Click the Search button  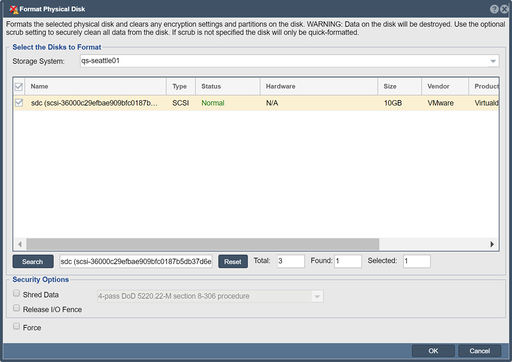[x=33, y=262]
